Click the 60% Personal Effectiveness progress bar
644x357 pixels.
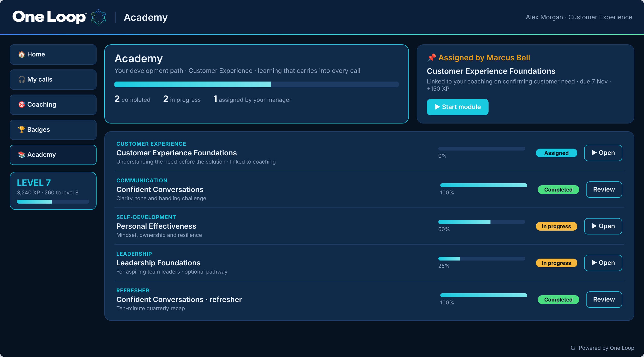[482, 222]
